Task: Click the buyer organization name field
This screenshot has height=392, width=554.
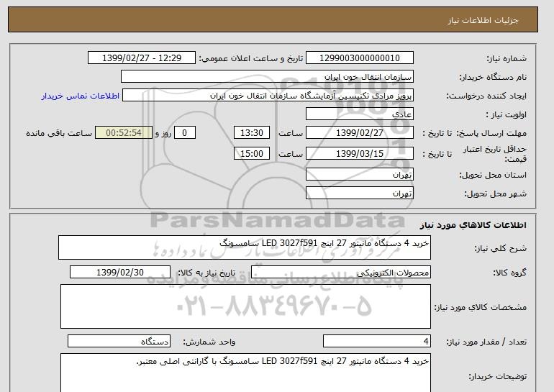Action: pos(267,77)
